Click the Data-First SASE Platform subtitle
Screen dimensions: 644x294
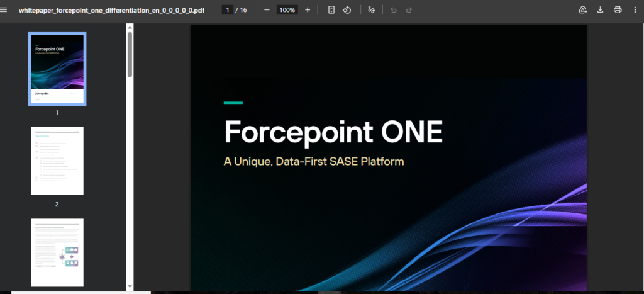(x=314, y=162)
